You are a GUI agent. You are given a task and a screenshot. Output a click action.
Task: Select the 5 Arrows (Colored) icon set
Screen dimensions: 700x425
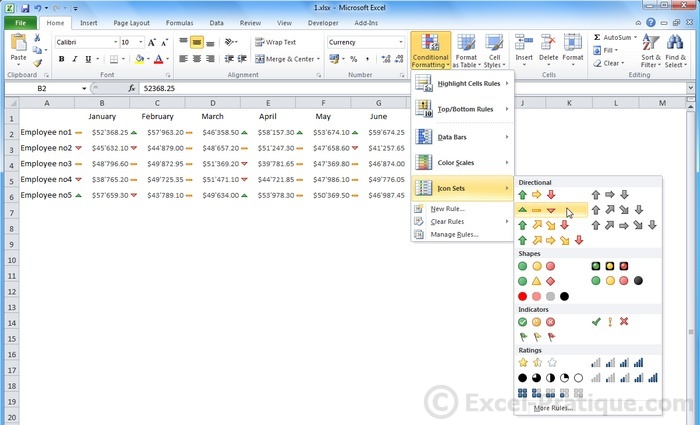[x=551, y=240]
